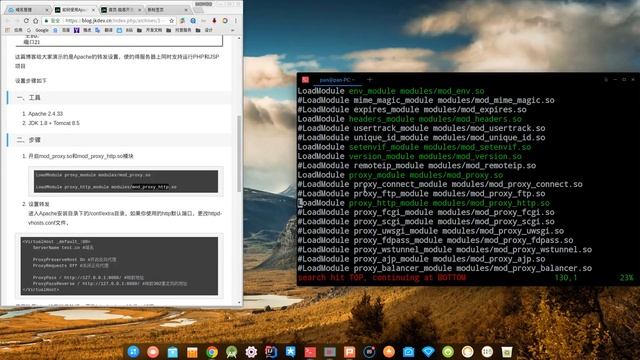Viewport: 640px width, 360px height.
Task: Click the Chrome address bar
Action: coord(110,20)
